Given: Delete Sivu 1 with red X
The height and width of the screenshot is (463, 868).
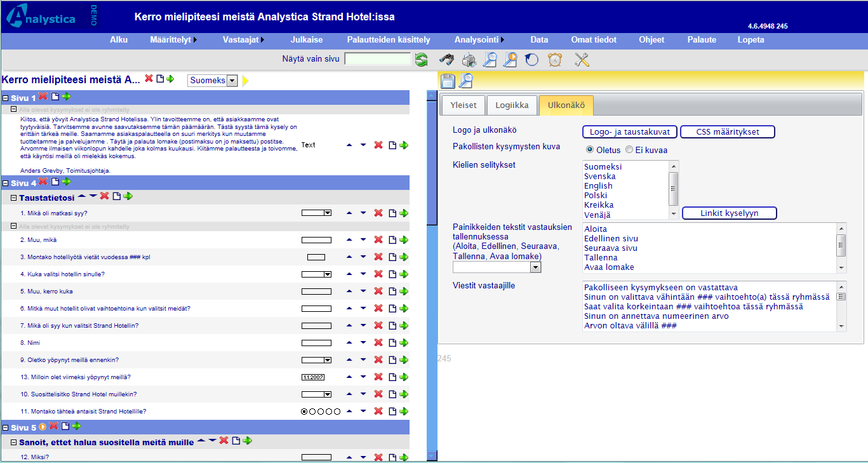Looking at the screenshot, I should click(x=43, y=97).
